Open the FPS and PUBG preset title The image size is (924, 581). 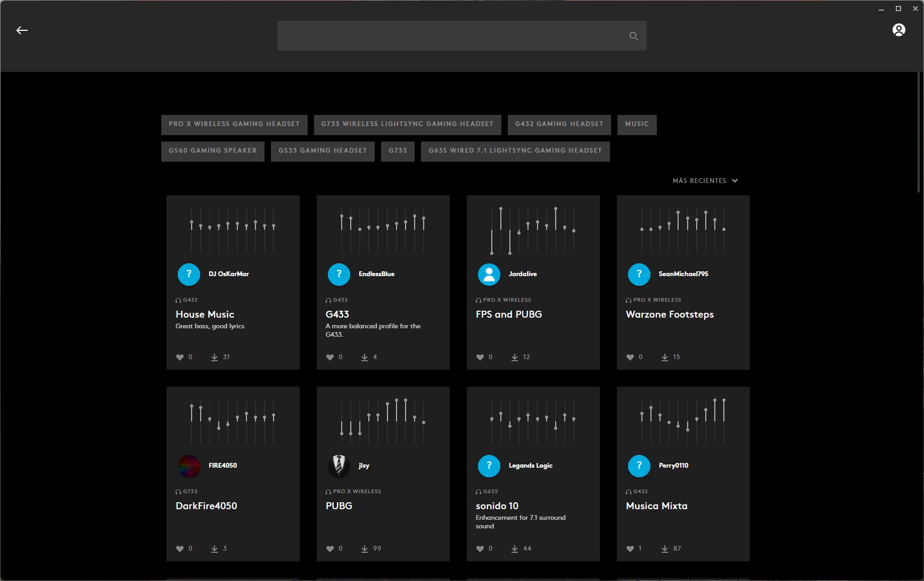tap(509, 314)
